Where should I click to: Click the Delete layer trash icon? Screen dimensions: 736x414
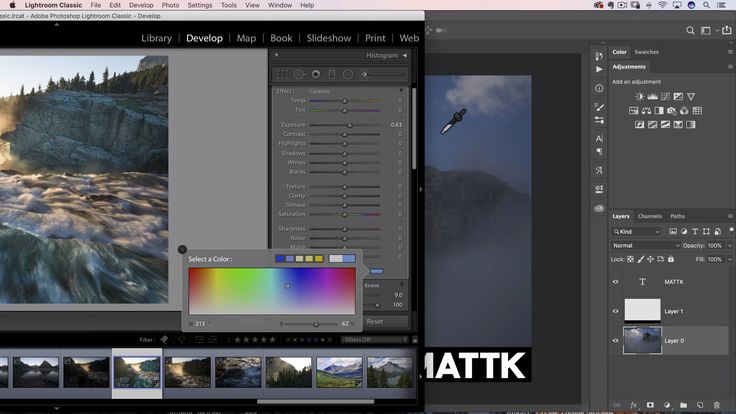pos(716,405)
